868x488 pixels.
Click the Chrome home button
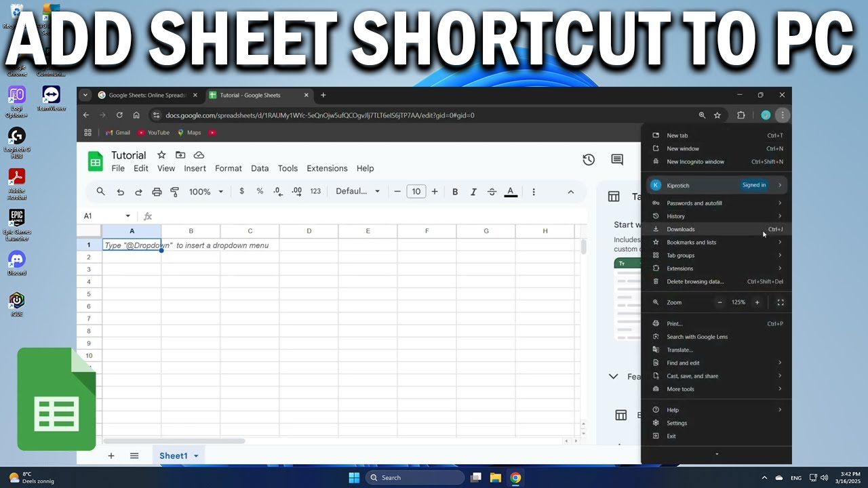[x=136, y=115]
